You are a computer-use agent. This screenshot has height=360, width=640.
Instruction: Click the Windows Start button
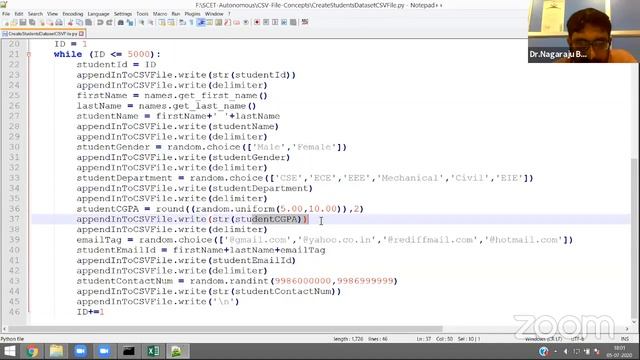pyautogui.click(x=9, y=351)
